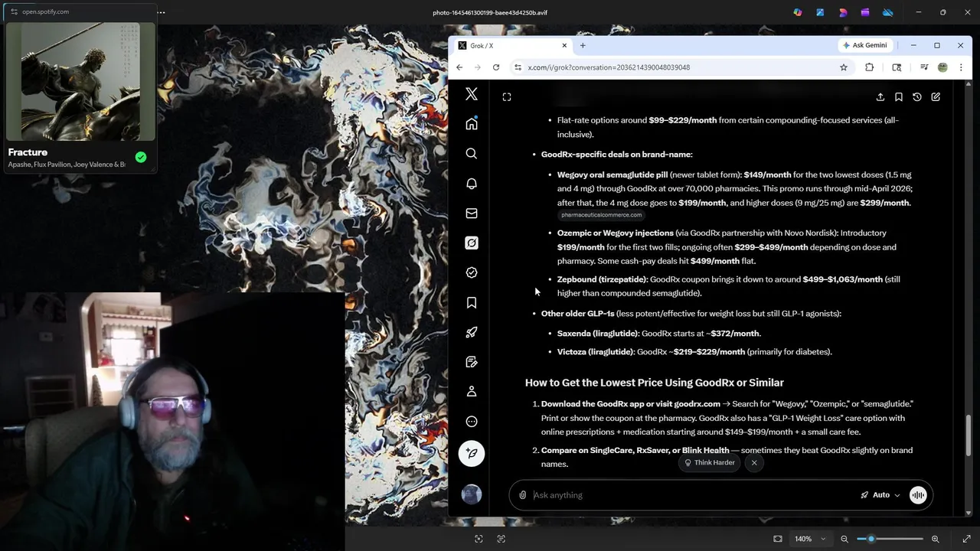
Task: Click Ask Gemini button
Action: pos(864,45)
